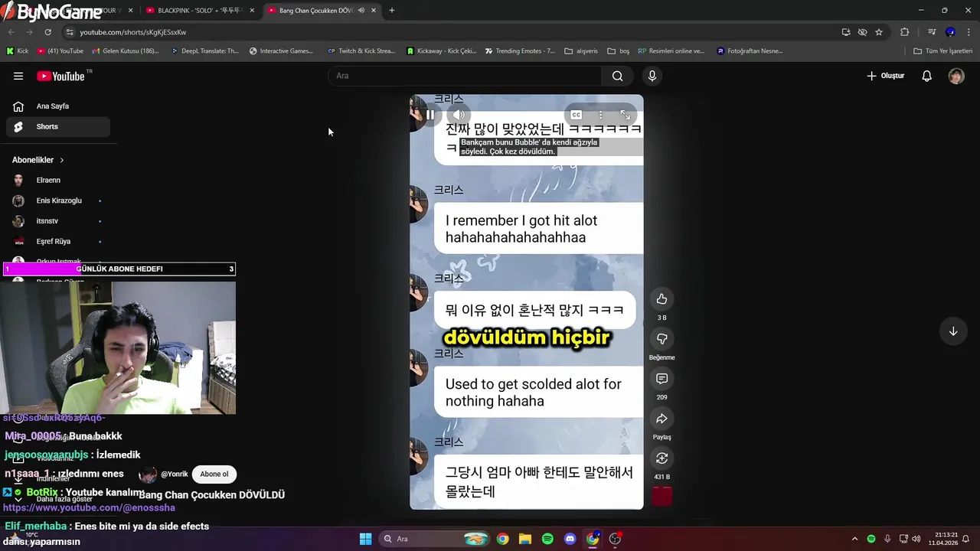Go to next Short with down arrow
This screenshot has width=980, height=551.
(953, 331)
